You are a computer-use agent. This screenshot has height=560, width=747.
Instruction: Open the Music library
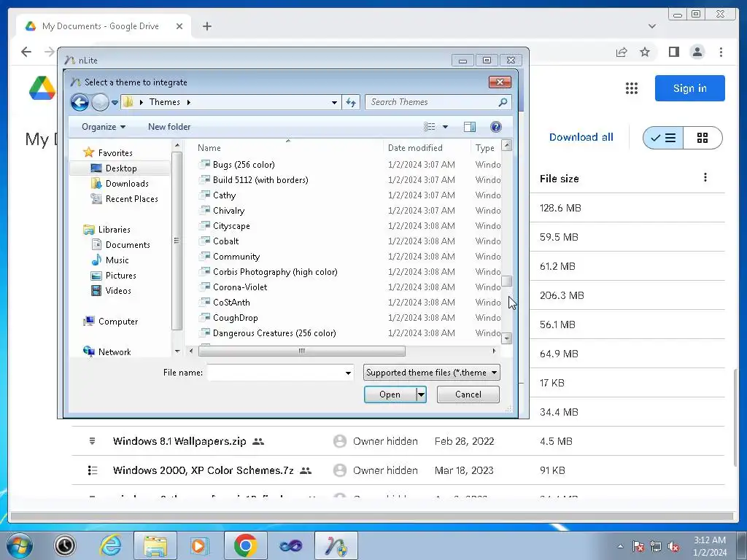117,260
